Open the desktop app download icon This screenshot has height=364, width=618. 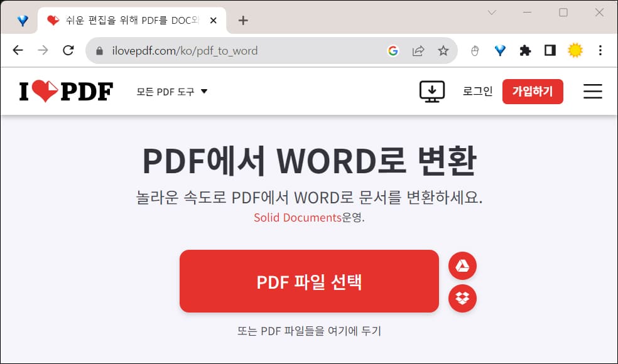click(431, 91)
